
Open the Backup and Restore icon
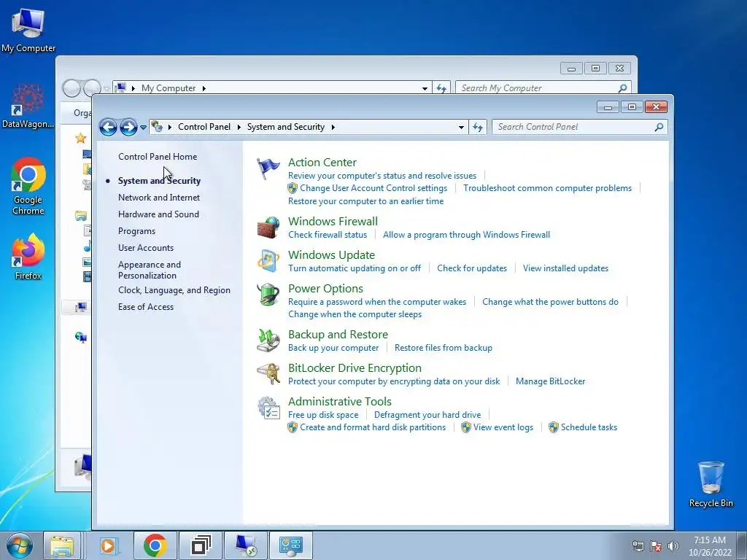pos(268,340)
